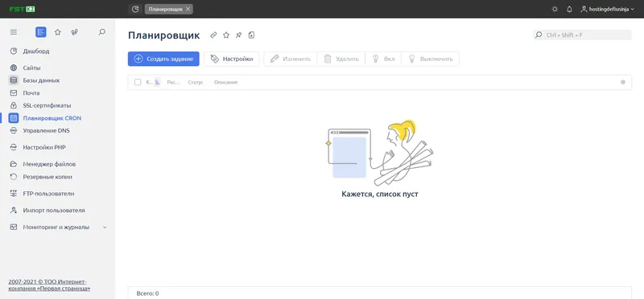Click the Импорт пользователя person icon
Viewport: 644px width, 299px height.
[x=14, y=211]
